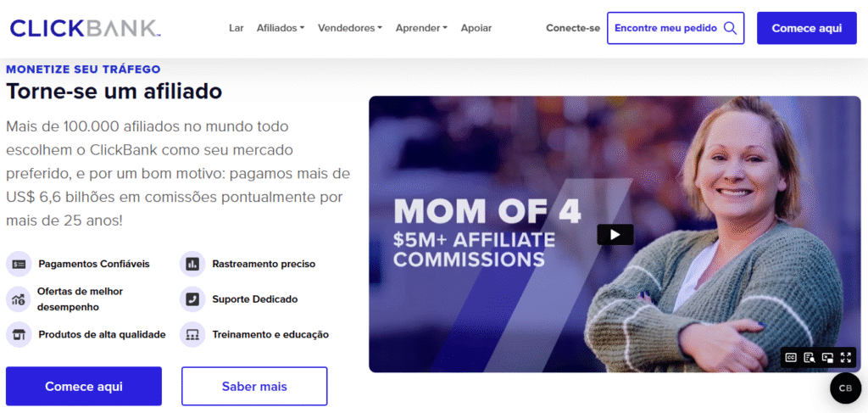Screen dimensions: 868x413
Task: Click the Produtos de alta qualidade store icon
Action: (x=19, y=335)
